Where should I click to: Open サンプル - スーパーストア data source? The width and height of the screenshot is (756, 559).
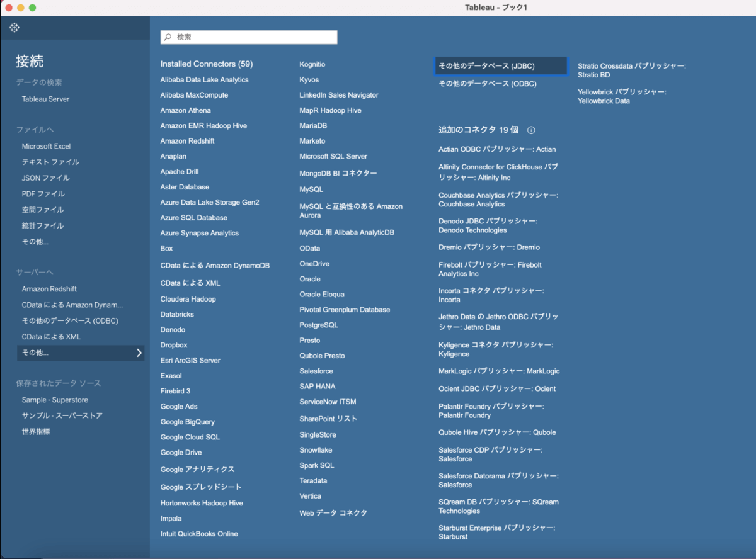click(x=62, y=416)
